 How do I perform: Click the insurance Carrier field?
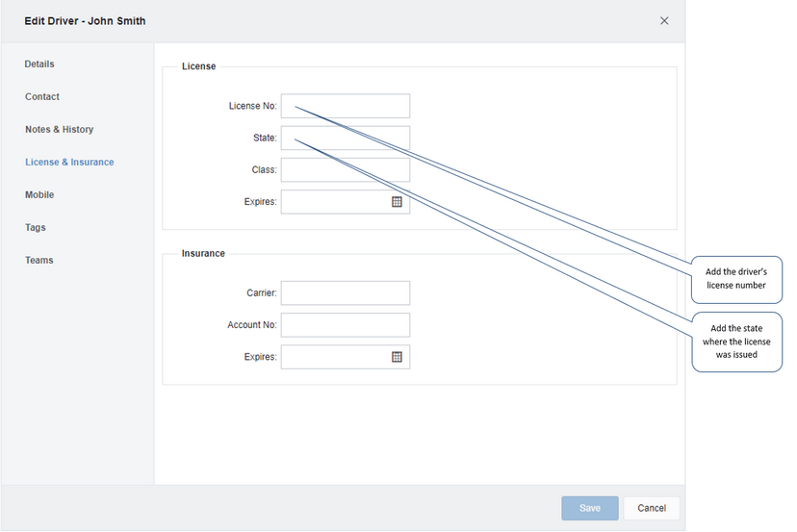pos(346,292)
